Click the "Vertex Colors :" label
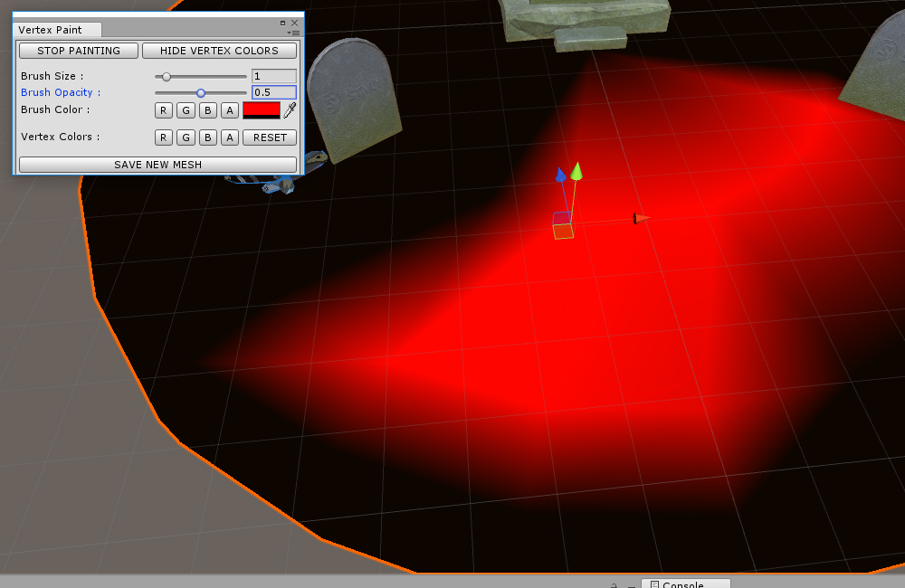The height and width of the screenshot is (588, 905). click(x=60, y=137)
